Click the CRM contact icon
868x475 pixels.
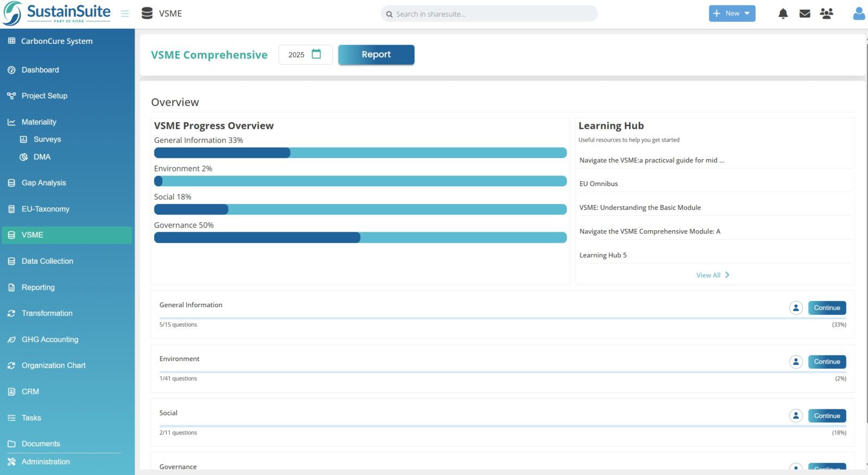(x=11, y=391)
